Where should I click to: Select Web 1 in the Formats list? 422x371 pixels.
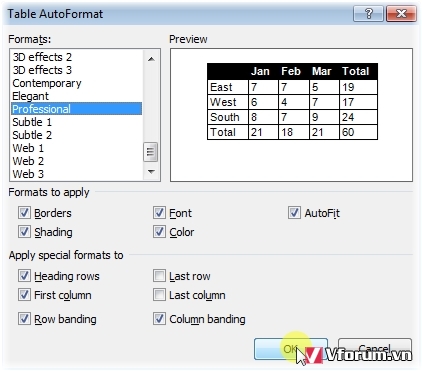pyautogui.click(x=76, y=148)
